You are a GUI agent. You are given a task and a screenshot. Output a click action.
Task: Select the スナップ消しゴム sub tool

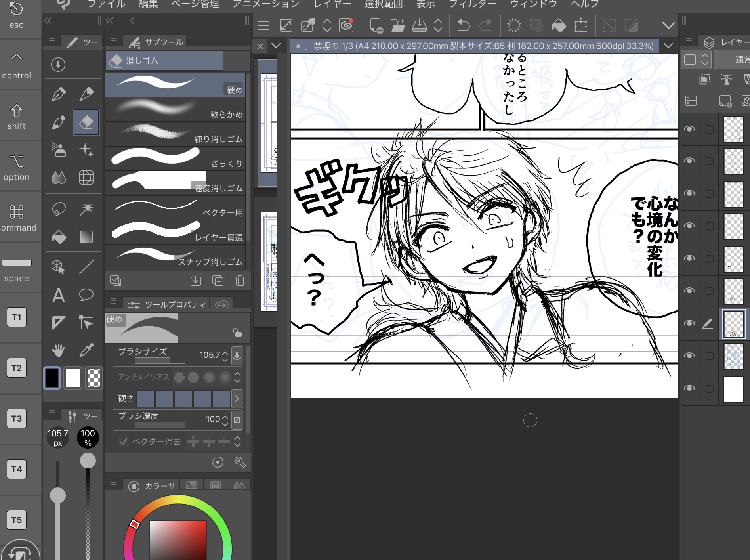pyautogui.click(x=175, y=257)
